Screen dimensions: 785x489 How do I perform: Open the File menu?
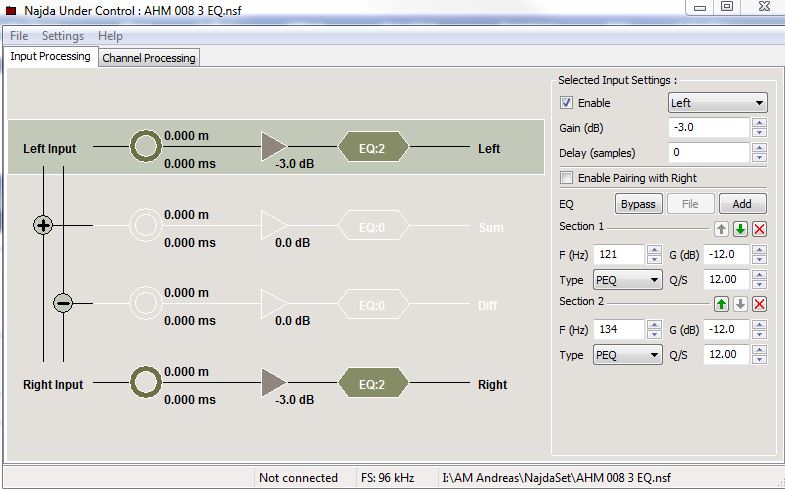pyautogui.click(x=19, y=36)
